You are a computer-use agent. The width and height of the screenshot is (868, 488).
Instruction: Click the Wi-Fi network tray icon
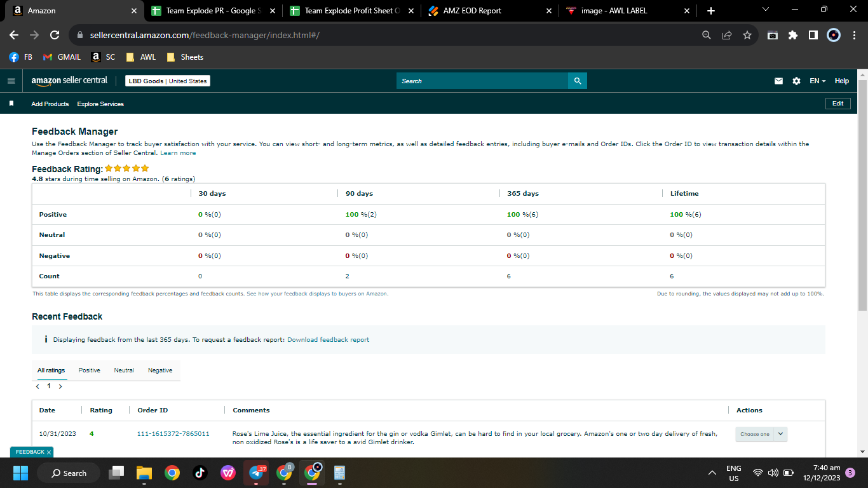coord(757,473)
